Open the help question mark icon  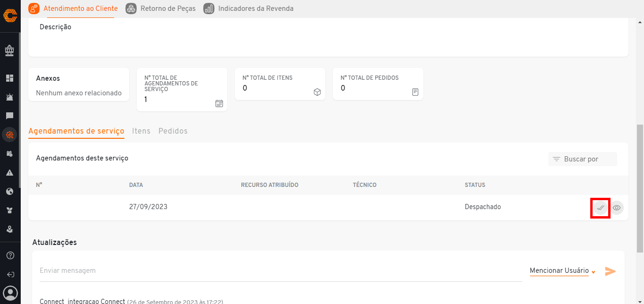click(10, 255)
